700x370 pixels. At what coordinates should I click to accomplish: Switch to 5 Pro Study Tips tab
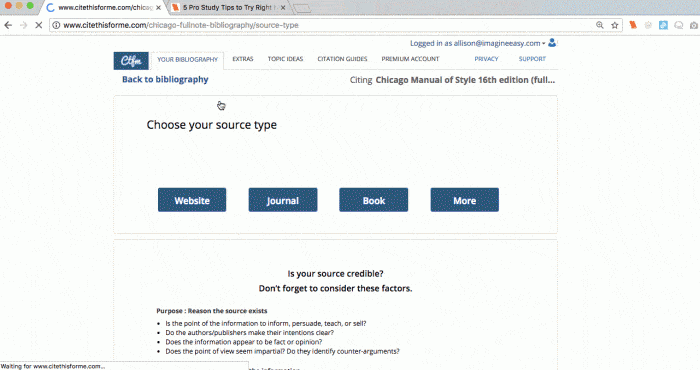coord(227,8)
